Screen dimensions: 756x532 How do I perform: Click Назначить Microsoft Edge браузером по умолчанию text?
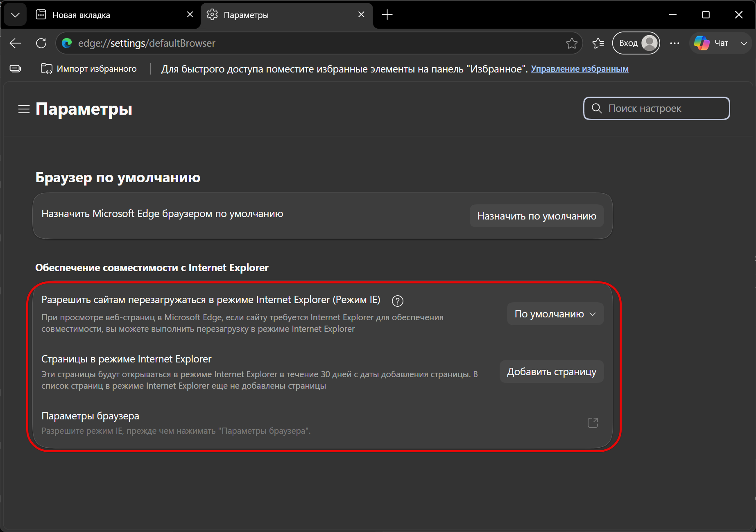162,213
